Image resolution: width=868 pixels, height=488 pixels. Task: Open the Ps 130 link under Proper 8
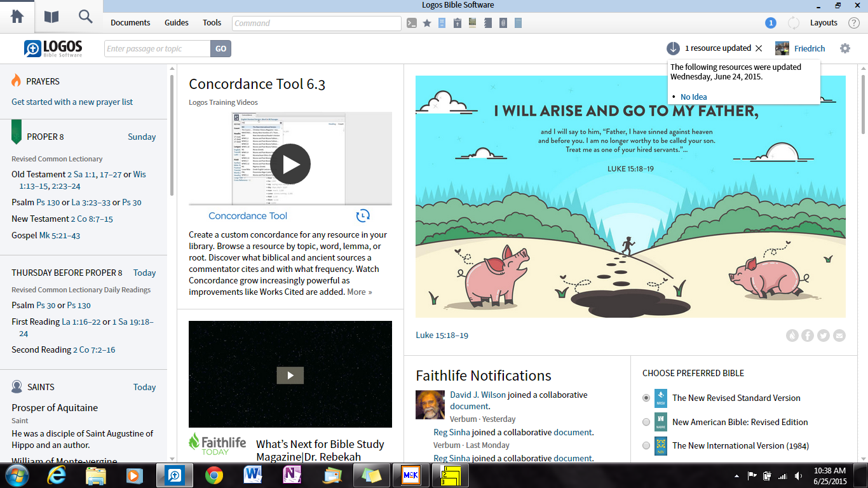48,203
